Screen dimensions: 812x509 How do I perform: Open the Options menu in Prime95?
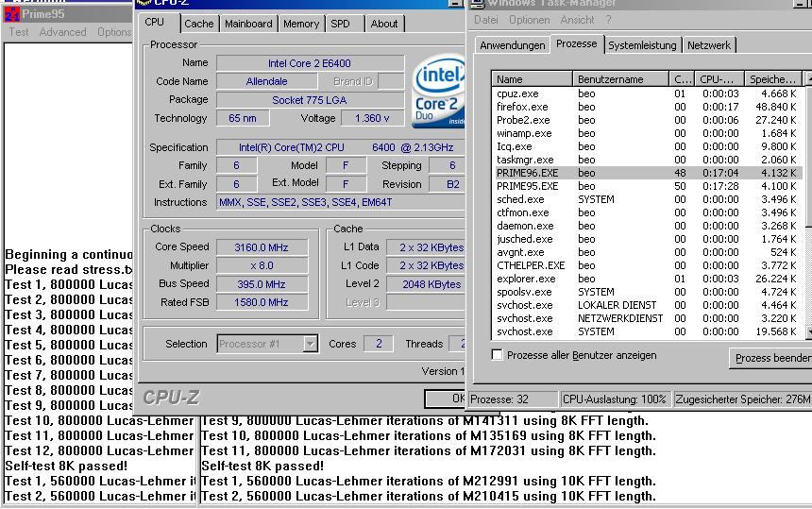pos(114,32)
